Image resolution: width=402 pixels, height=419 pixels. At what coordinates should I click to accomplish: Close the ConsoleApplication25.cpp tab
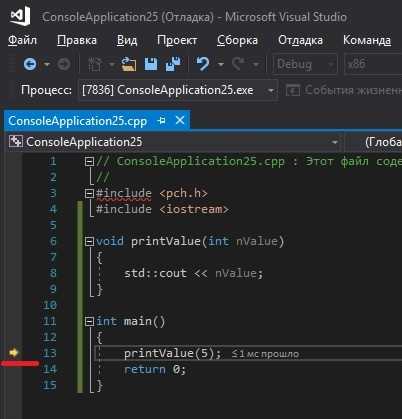pos(180,120)
